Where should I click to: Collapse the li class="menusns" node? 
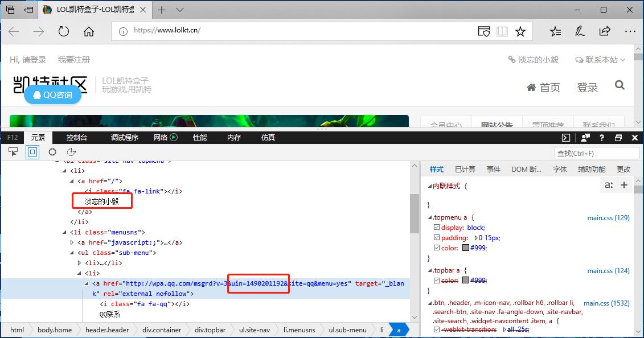[x=64, y=232]
